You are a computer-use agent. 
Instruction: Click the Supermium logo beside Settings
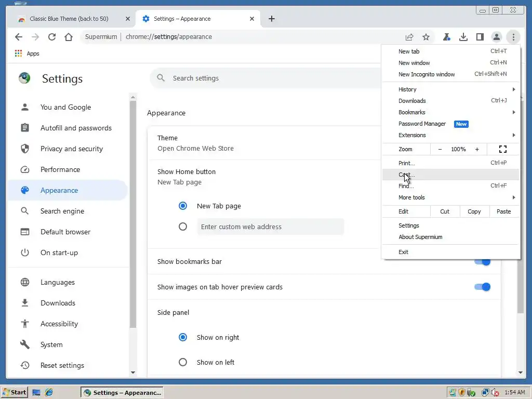click(24, 78)
